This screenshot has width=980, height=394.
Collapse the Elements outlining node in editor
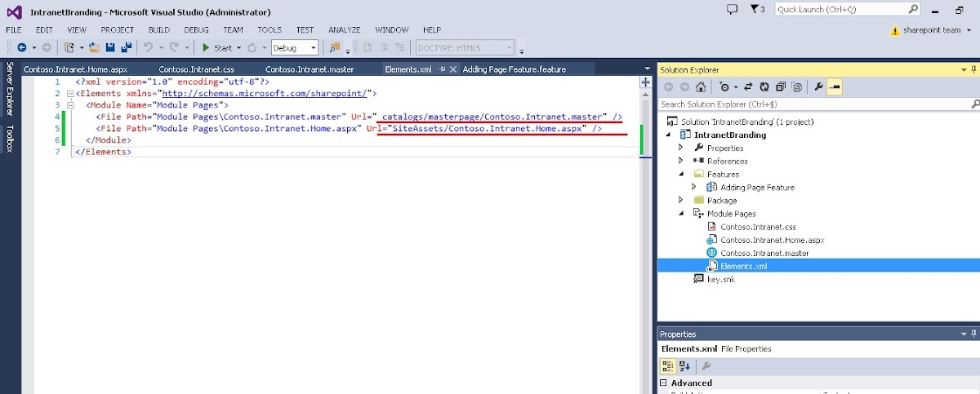[x=70, y=94]
